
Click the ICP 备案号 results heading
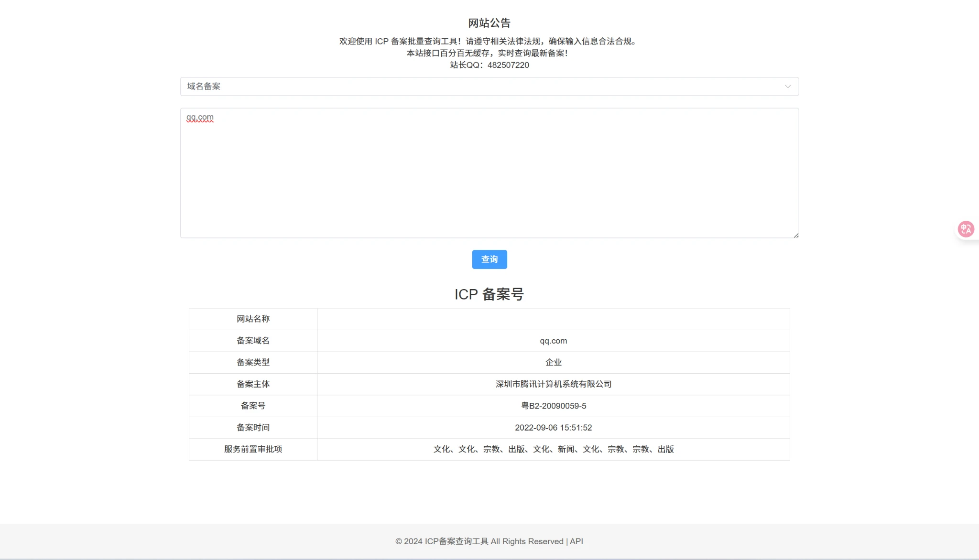click(x=489, y=294)
